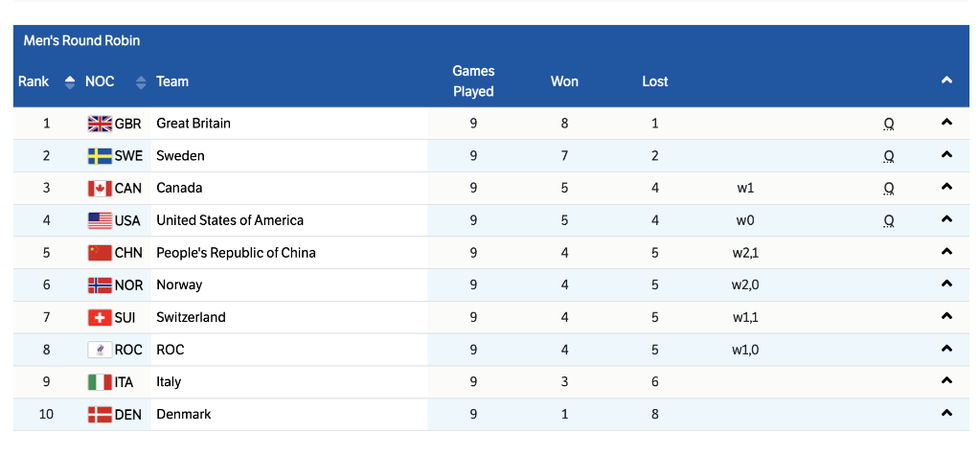Click the United States flag icon
This screenshot has height=455, width=980.
(100, 220)
